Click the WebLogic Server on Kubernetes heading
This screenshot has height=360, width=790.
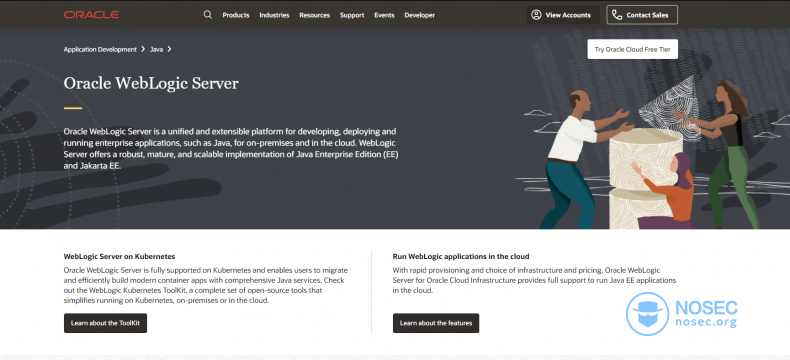(119, 256)
